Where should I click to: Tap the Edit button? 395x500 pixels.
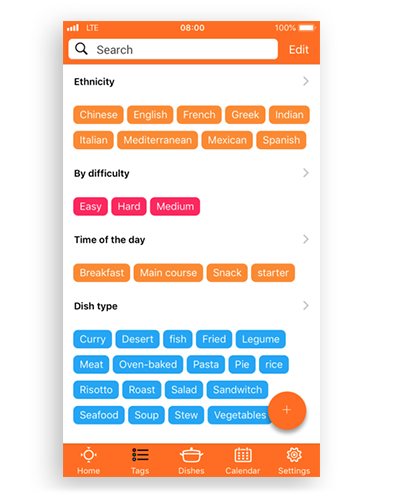coord(299,50)
